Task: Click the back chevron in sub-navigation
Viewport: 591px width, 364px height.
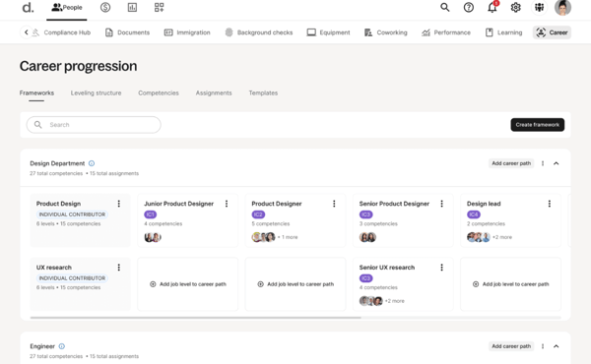Action: click(26, 32)
